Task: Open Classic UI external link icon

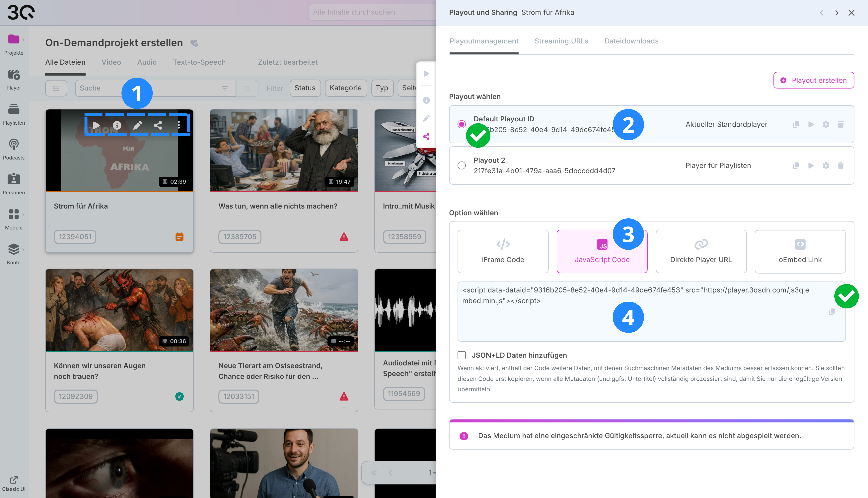Action: click(x=14, y=480)
